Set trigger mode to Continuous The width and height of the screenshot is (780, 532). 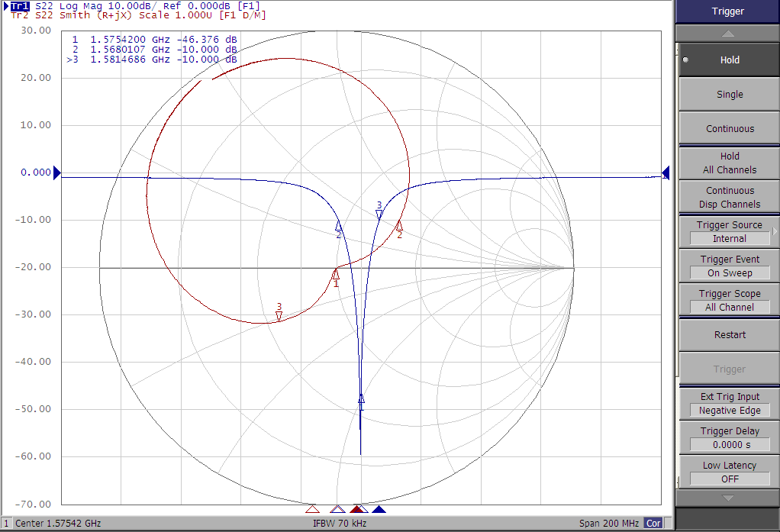(x=729, y=128)
